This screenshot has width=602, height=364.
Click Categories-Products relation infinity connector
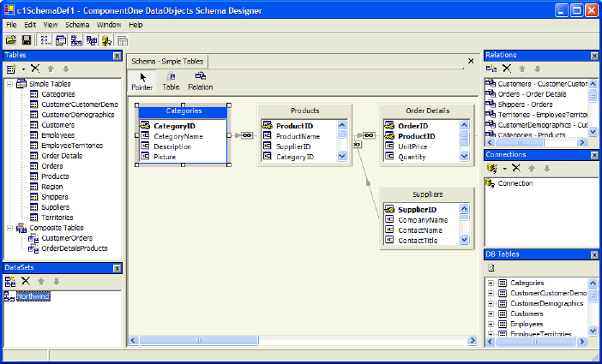click(x=247, y=135)
